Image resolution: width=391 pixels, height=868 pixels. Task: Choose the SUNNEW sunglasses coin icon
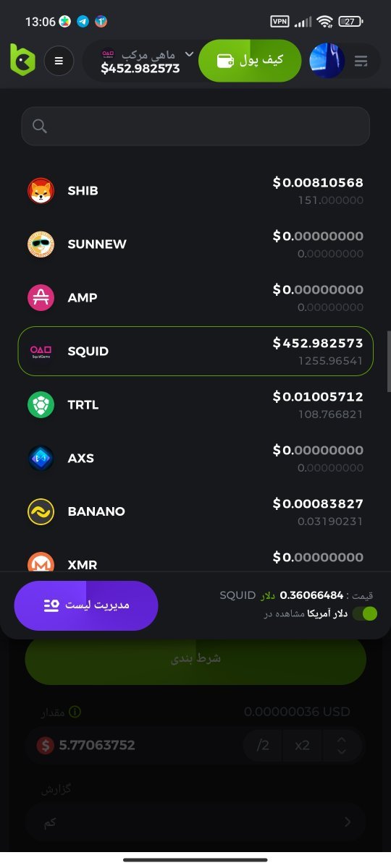click(41, 244)
